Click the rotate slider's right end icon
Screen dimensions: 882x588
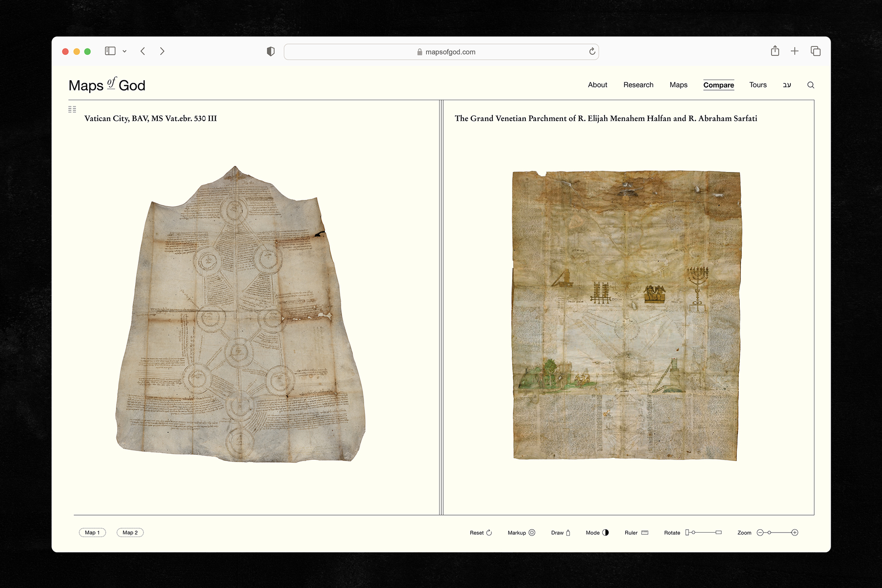coord(719,533)
